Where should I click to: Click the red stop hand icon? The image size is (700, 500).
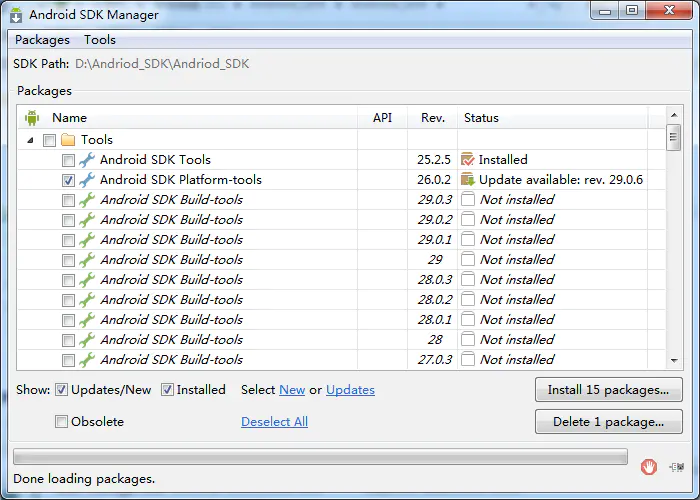648,467
